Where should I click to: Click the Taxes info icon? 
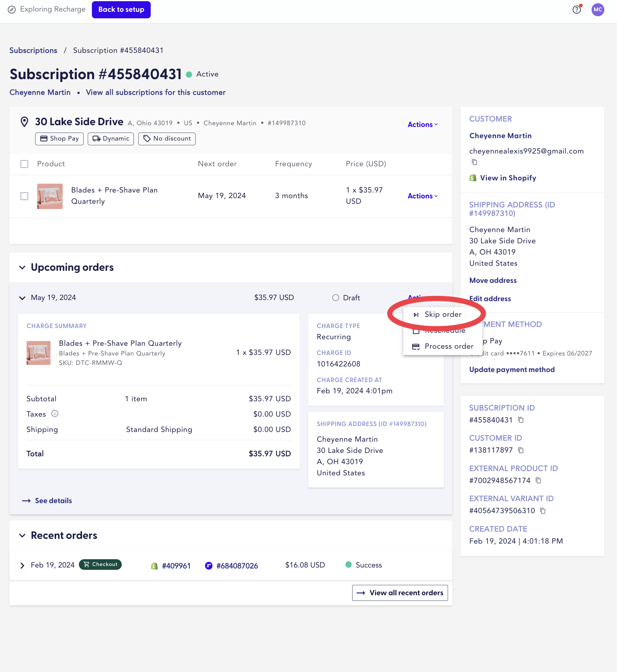[x=55, y=414]
